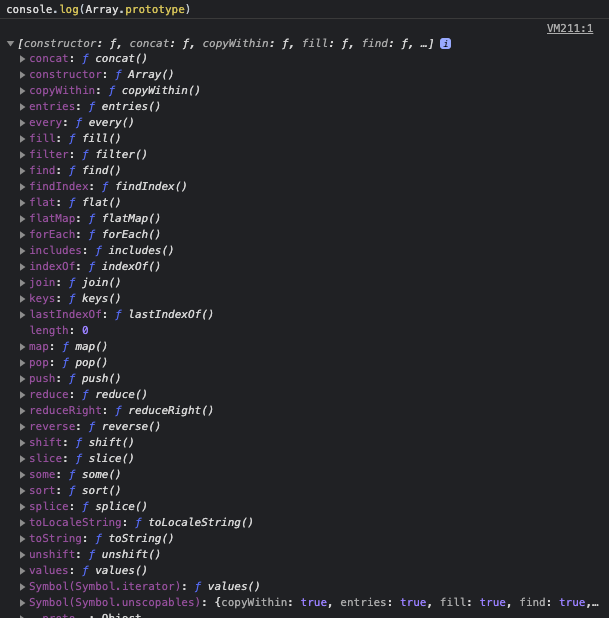Expand the toString property
Image resolution: width=609 pixels, height=618 pixels.
coord(22,539)
